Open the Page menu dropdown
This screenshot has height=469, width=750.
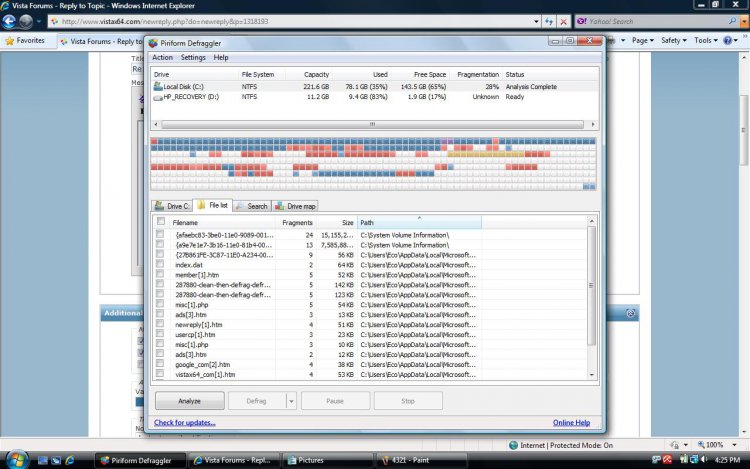coord(642,41)
